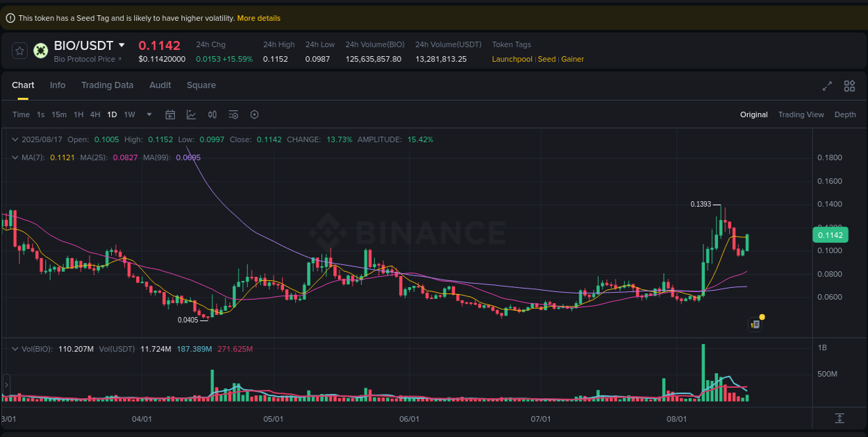Open the Launchpool token tag
The image size is (868, 437).
point(512,59)
